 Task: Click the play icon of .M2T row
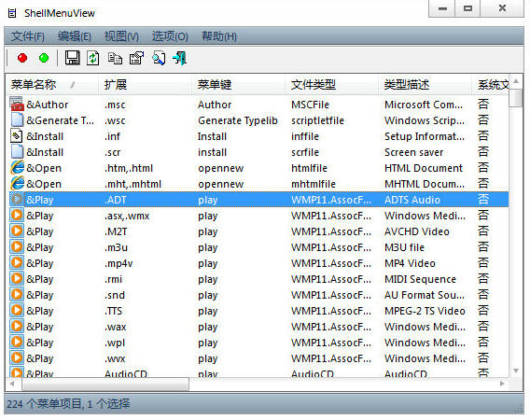coord(17,231)
